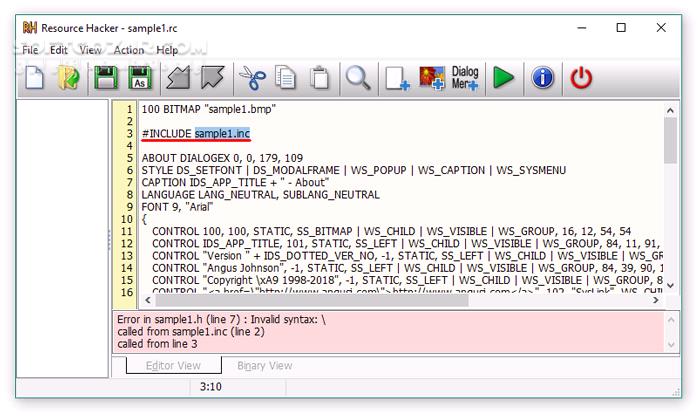The width and height of the screenshot is (700, 417).
Task: Click the New blank script icon
Action: point(34,78)
